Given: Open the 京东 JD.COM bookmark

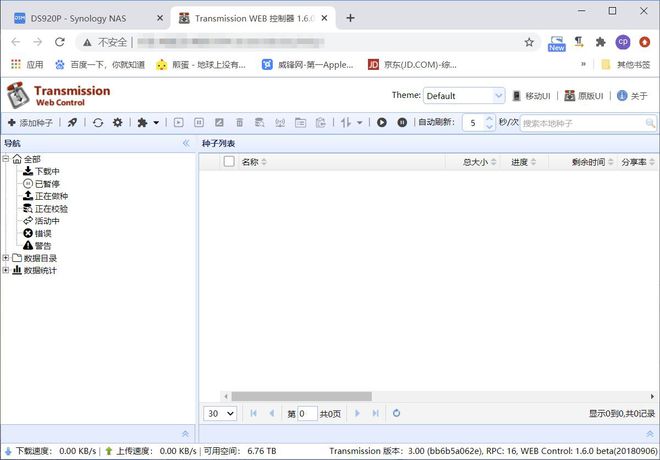Looking at the screenshot, I should (x=412, y=65).
